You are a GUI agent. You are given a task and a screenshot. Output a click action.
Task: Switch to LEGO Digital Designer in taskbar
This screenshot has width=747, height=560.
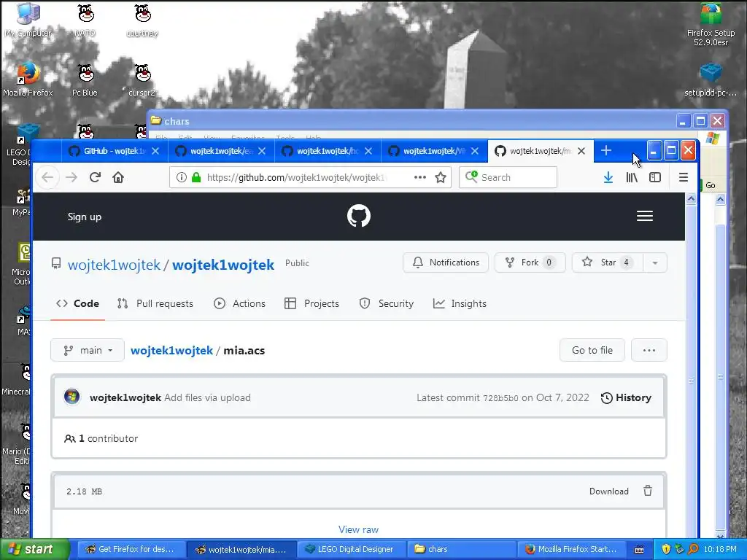(x=351, y=550)
